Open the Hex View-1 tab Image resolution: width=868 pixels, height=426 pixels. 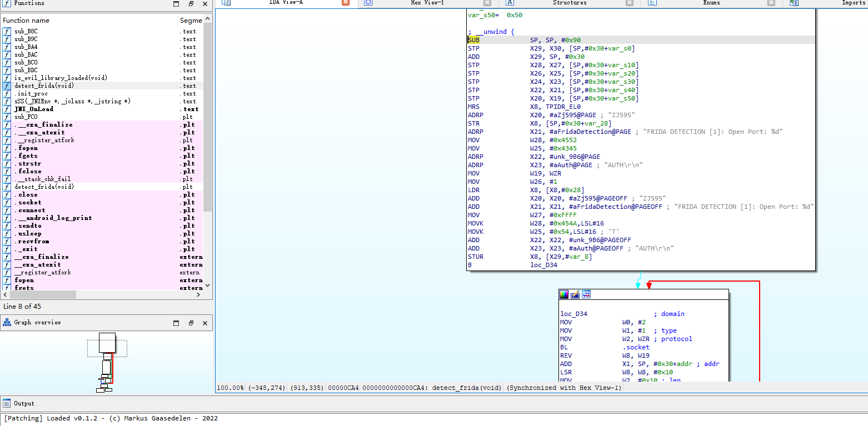427,3
